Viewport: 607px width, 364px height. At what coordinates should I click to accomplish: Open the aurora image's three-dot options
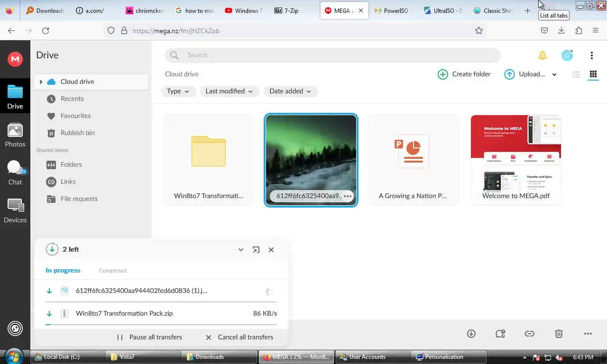click(348, 196)
